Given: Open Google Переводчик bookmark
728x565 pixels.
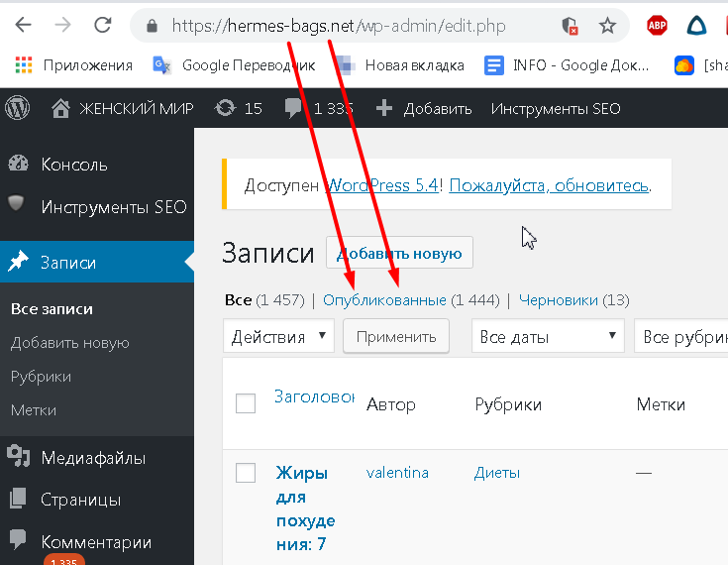Looking at the screenshot, I should coord(234,65).
